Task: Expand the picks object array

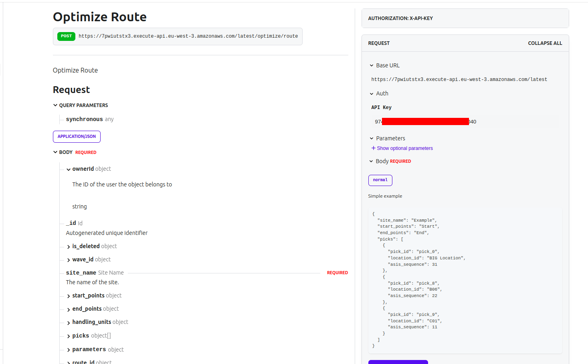Action: [68, 336]
